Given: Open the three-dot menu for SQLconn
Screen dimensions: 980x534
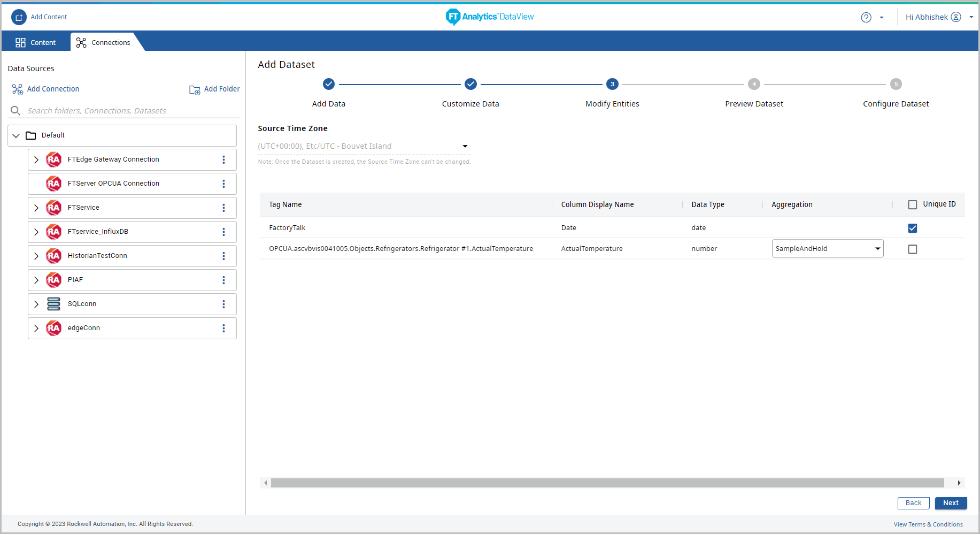Looking at the screenshot, I should click(223, 304).
